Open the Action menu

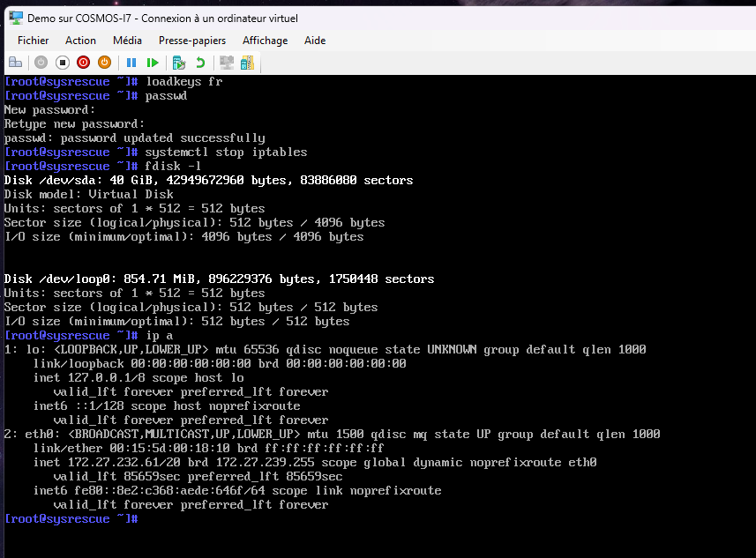(x=80, y=41)
